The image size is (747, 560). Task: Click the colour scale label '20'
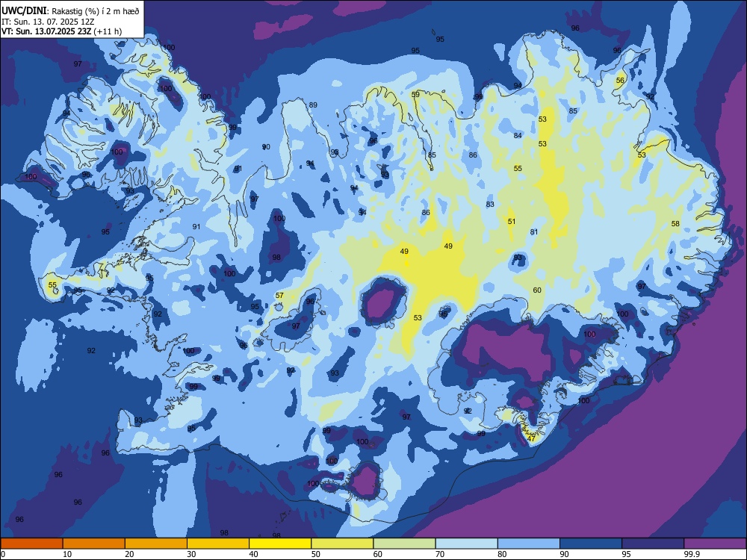tap(129, 554)
